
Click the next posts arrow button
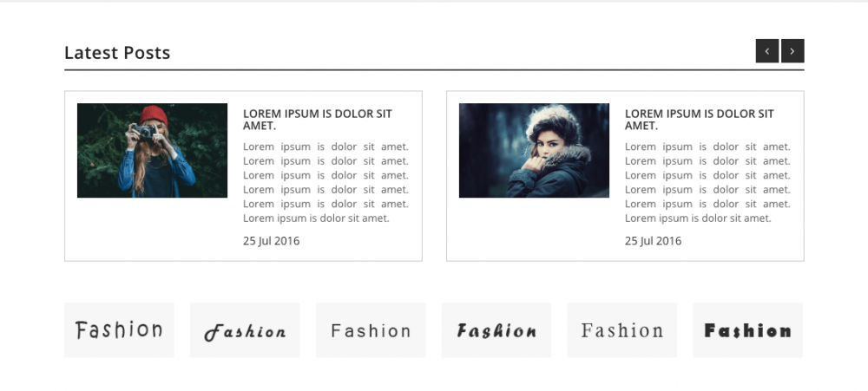(x=792, y=51)
